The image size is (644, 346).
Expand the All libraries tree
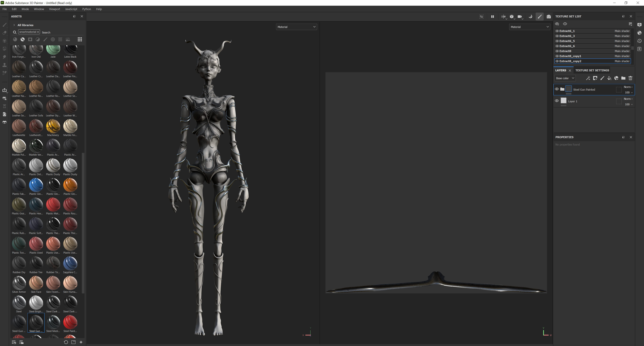click(14, 25)
